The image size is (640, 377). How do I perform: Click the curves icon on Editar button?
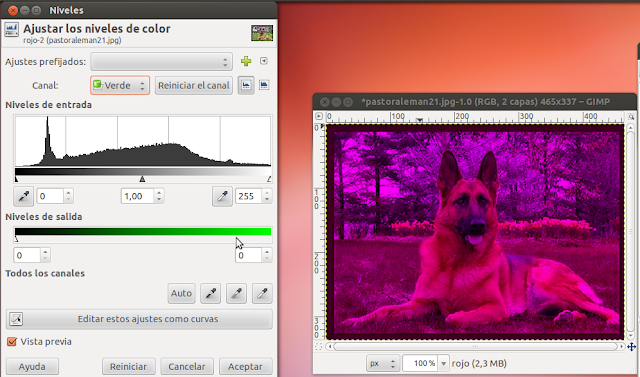(x=16, y=319)
